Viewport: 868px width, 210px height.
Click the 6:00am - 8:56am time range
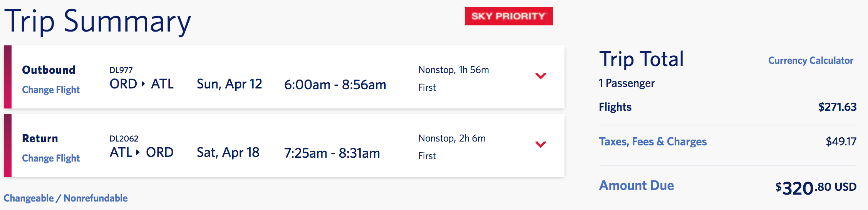point(335,85)
